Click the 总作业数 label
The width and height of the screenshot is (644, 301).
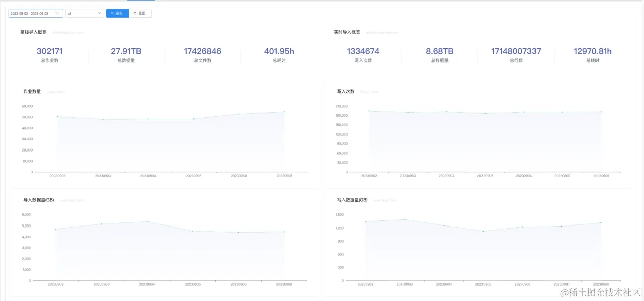point(50,61)
